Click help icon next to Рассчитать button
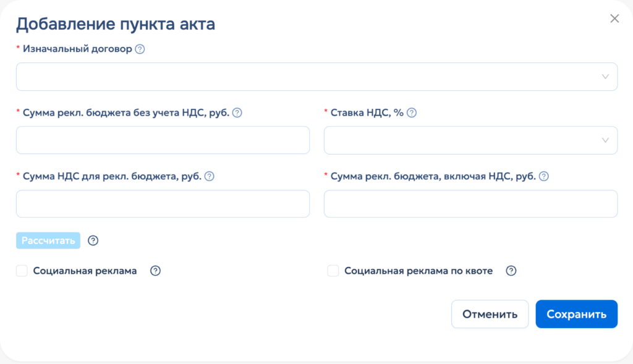 [x=93, y=240]
